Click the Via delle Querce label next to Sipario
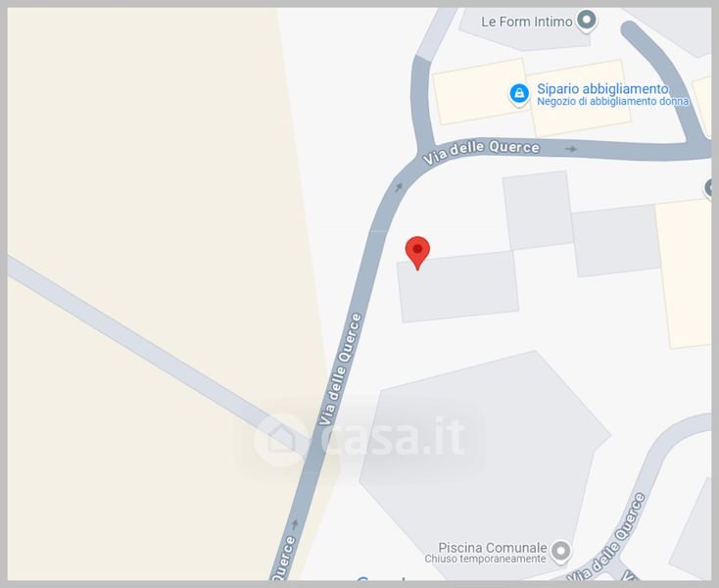The width and height of the screenshot is (719, 588). (481, 152)
